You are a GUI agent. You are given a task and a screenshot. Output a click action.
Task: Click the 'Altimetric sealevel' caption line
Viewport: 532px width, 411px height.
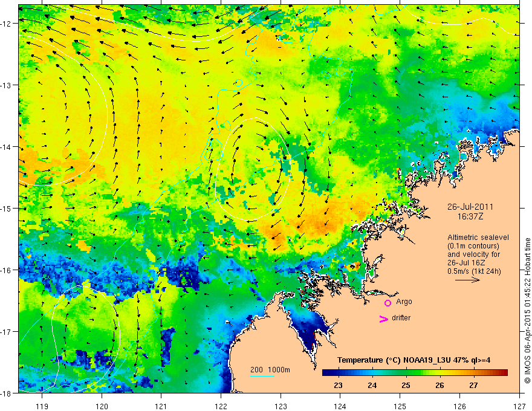[x=478, y=238]
